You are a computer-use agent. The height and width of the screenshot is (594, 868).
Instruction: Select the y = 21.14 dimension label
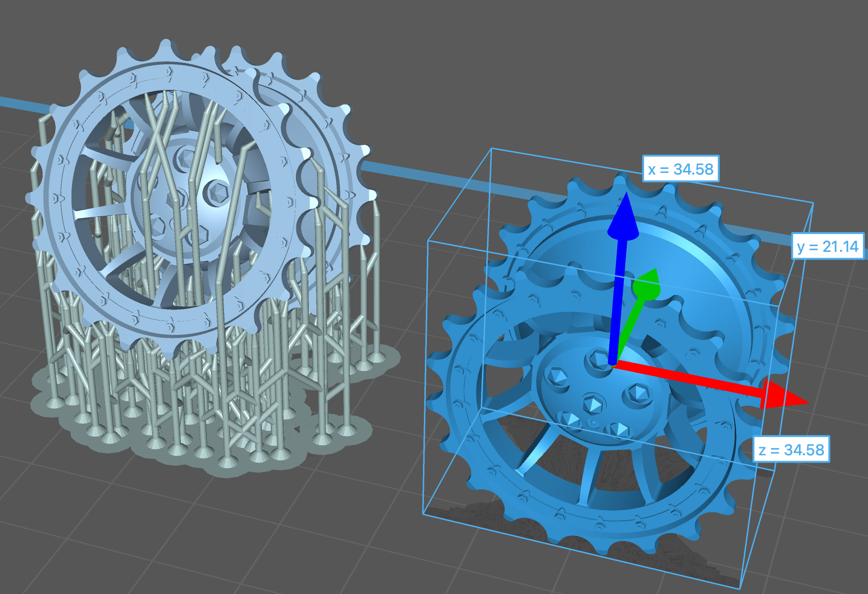(x=827, y=247)
